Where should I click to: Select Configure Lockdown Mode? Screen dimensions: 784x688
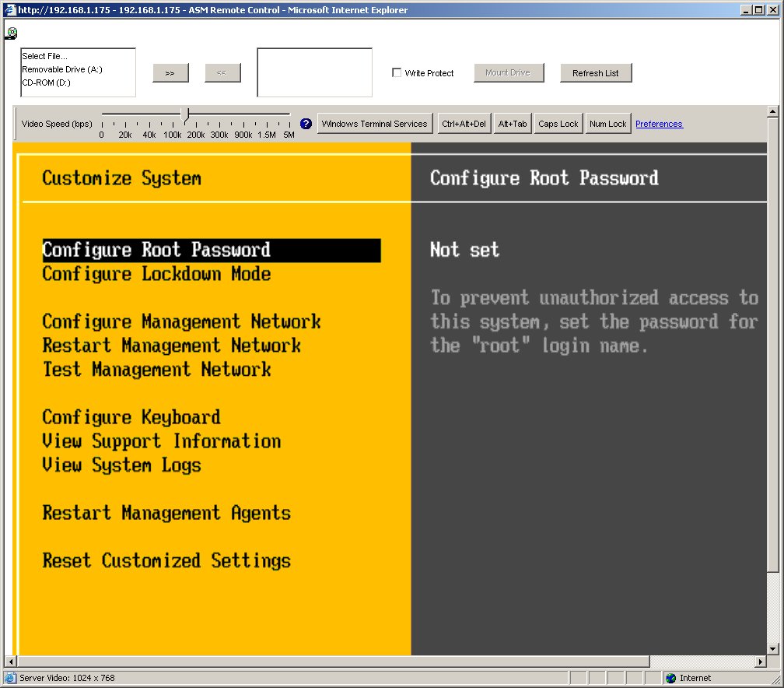156,274
